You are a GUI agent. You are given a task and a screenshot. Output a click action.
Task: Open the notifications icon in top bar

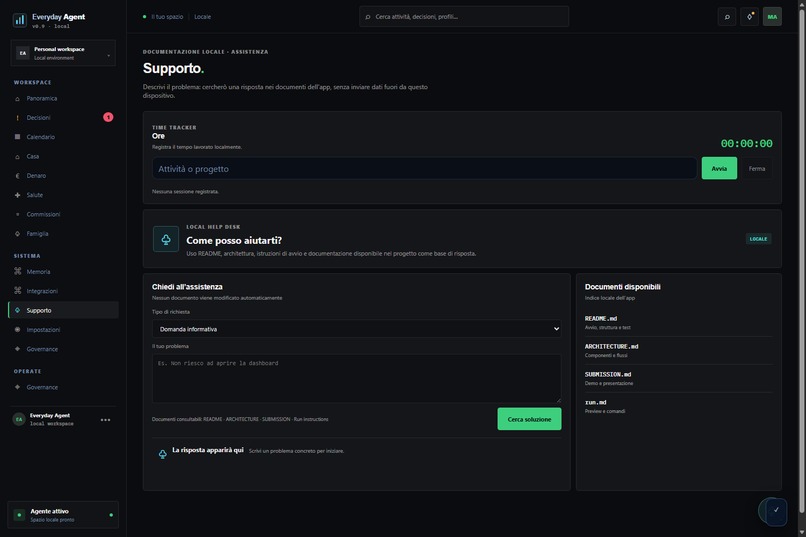pyautogui.click(x=749, y=17)
